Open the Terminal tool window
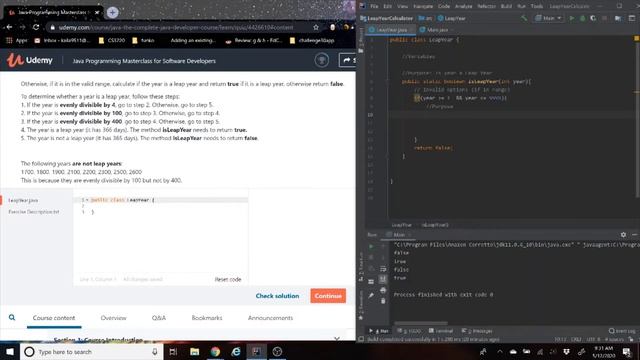Screen dimensions: 640x360 click(441, 331)
